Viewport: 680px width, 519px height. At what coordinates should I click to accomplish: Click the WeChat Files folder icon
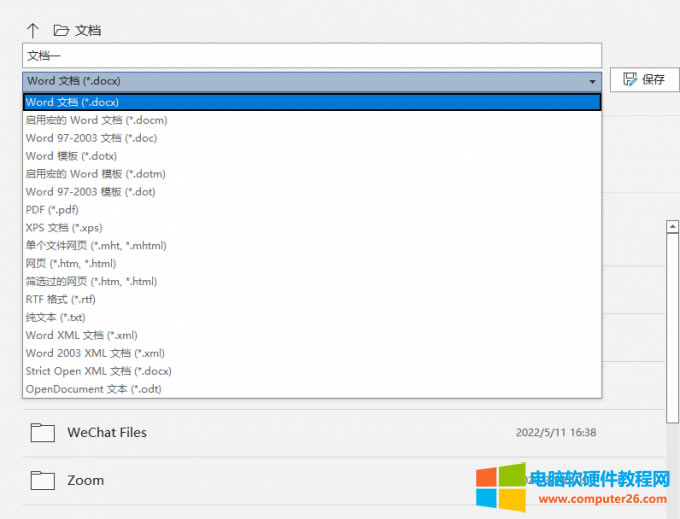tap(42, 432)
